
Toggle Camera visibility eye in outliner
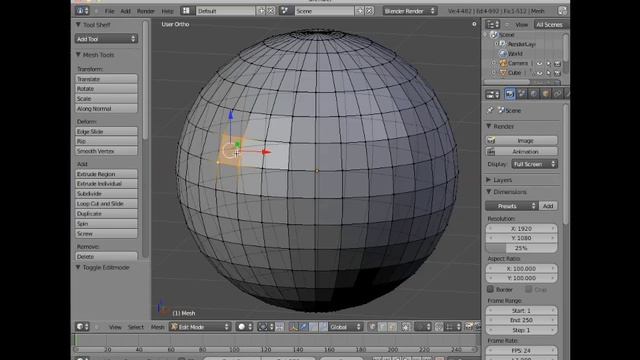pos(539,63)
